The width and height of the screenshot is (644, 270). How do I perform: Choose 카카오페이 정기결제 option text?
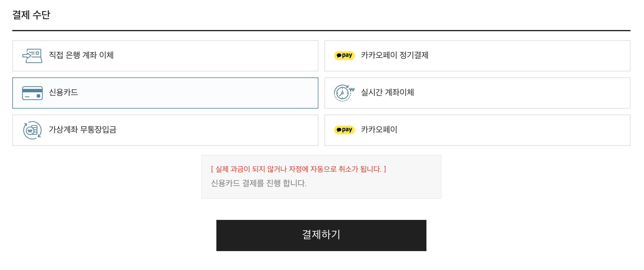pyautogui.click(x=394, y=55)
